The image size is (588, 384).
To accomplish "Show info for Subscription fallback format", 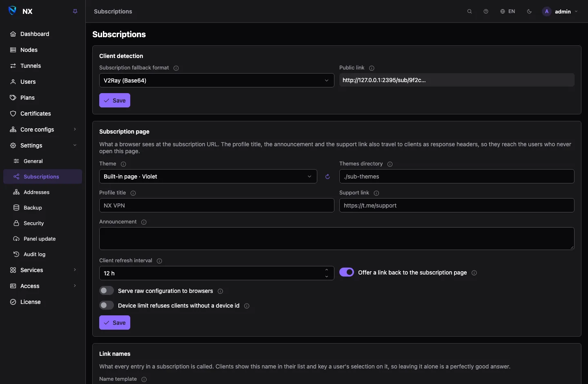I will coord(176,68).
